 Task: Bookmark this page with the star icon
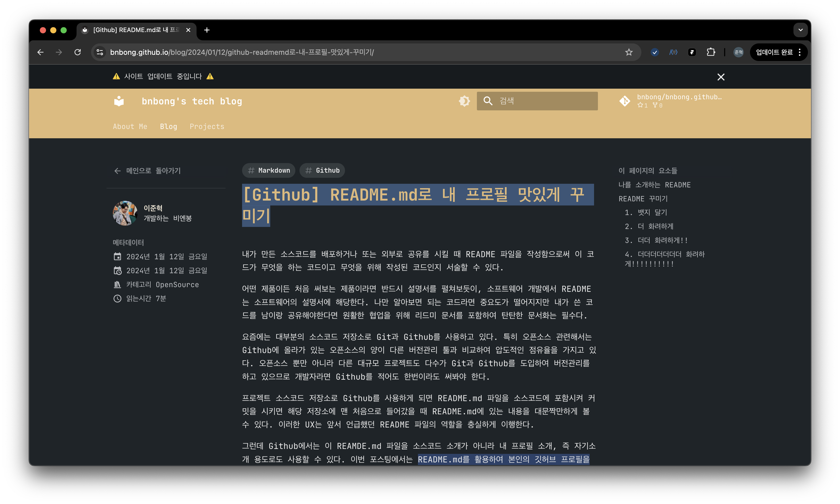629,52
